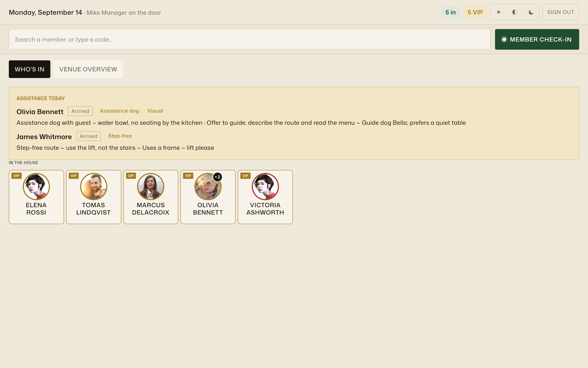Click the 'In the House' section label

click(x=24, y=163)
